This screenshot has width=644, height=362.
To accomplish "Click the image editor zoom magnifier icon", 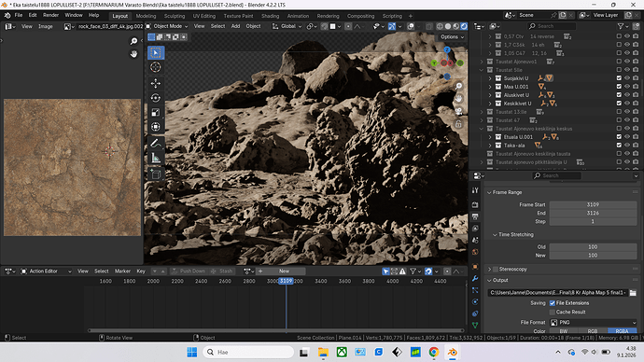I will pos(133,41).
